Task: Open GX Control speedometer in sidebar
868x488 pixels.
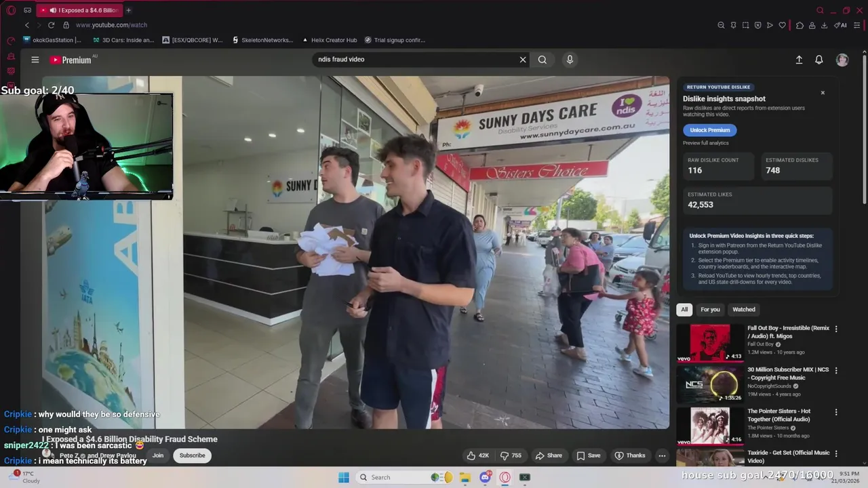Action: (x=11, y=41)
